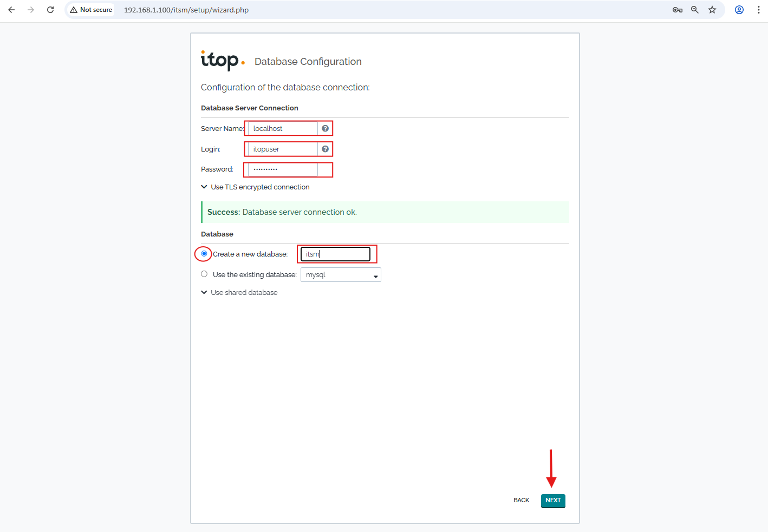Expand Use shared database section
Screen dimensions: 768x532
239,292
